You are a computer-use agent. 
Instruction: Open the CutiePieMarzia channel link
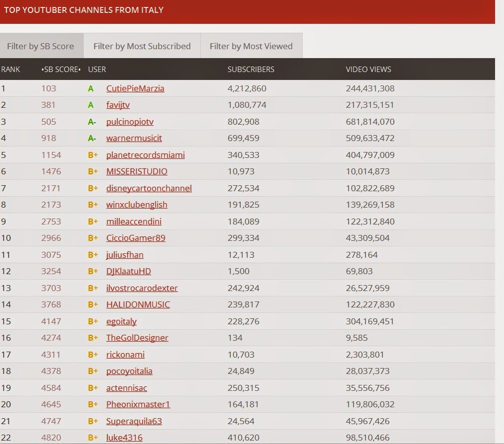coord(135,88)
